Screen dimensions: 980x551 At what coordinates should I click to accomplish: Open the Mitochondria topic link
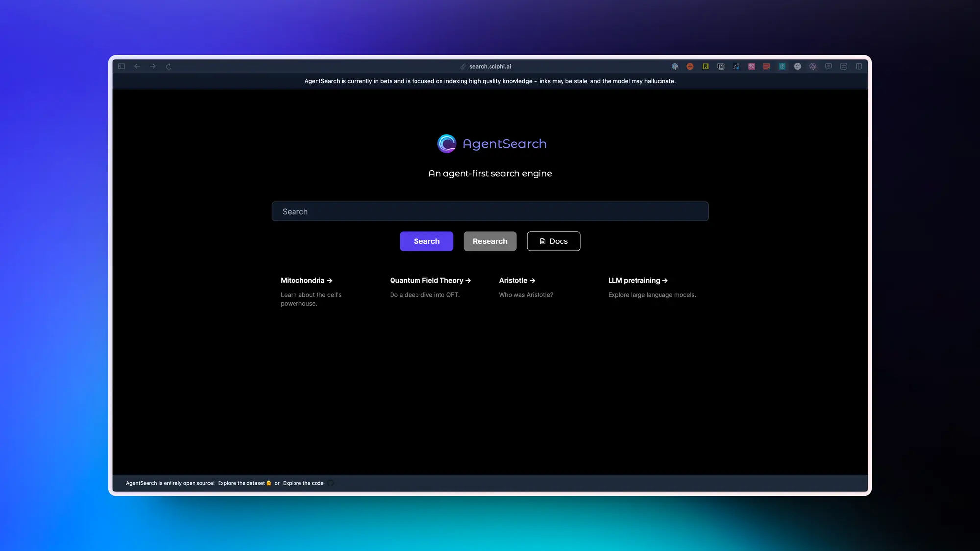point(306,281)
